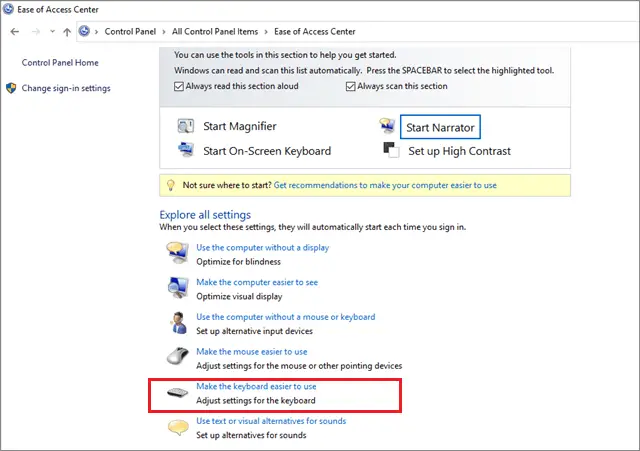Click the High Contrast icon
This screenshot has height=451, width=640.
pos(391,150)
